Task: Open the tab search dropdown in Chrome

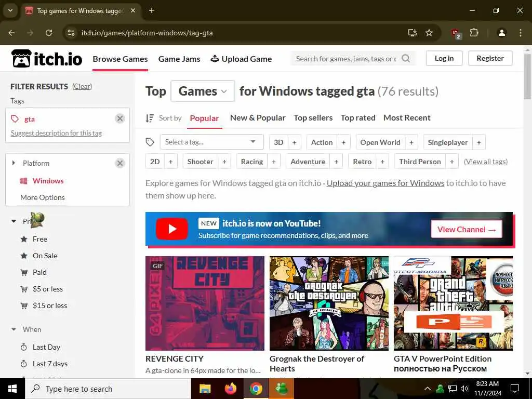Action: (x=10, y=10)
